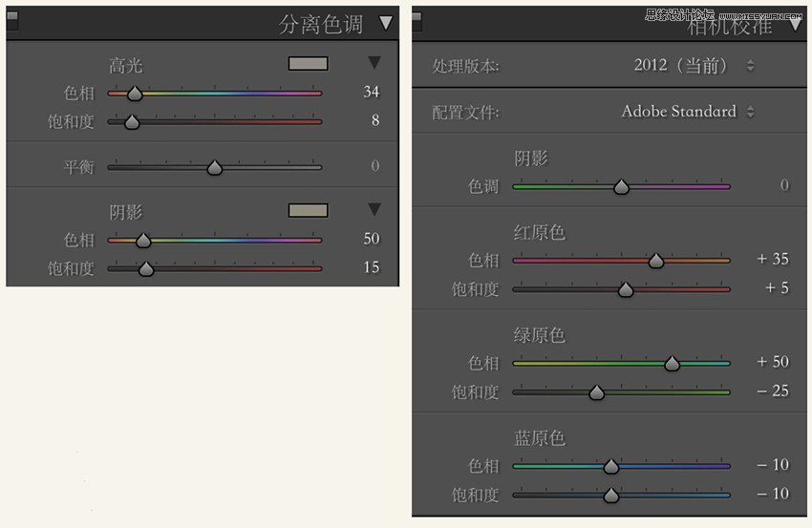Click the 绿原色 hue value +50

pos(773,361)
